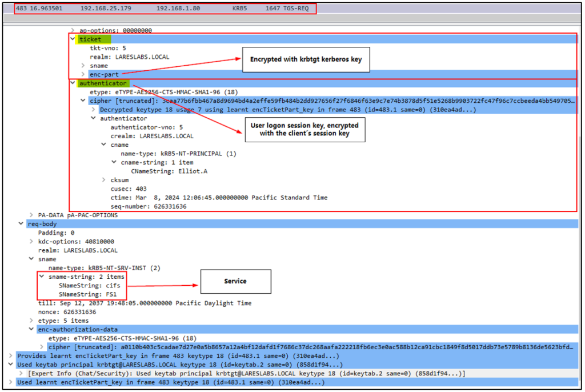Image resolution: width=585 pixels, height=392 pixels.
Task: Collapse the req-body sname node
Action: [31, 259]
